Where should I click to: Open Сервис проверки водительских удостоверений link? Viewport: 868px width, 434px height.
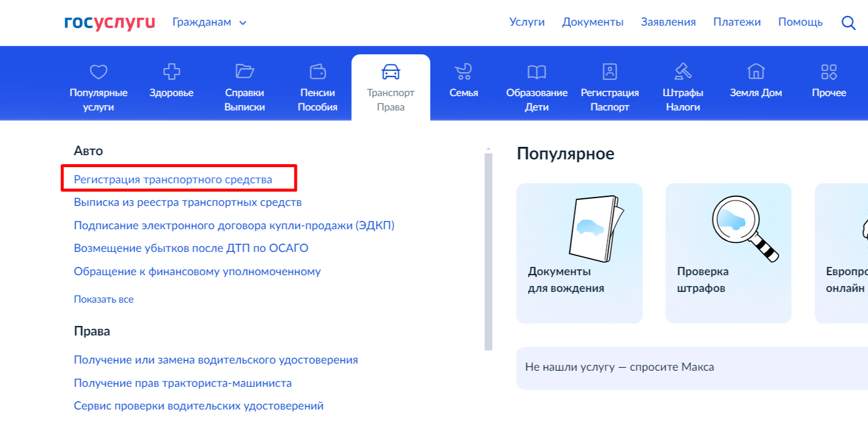[199, 406]
